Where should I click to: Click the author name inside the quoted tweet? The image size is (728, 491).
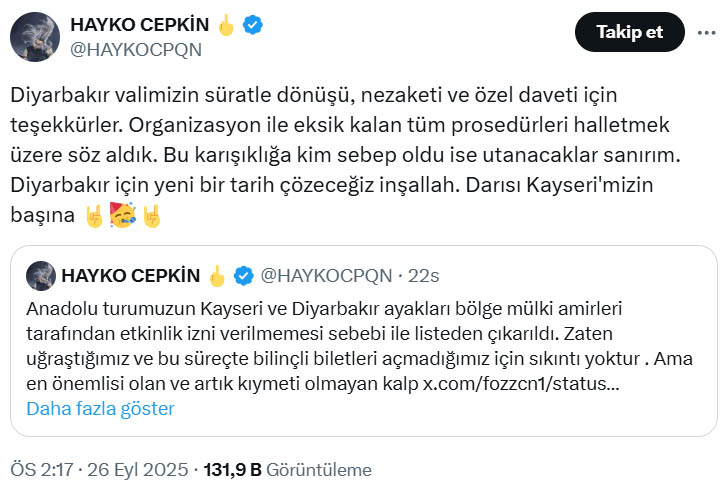[130, 275]
